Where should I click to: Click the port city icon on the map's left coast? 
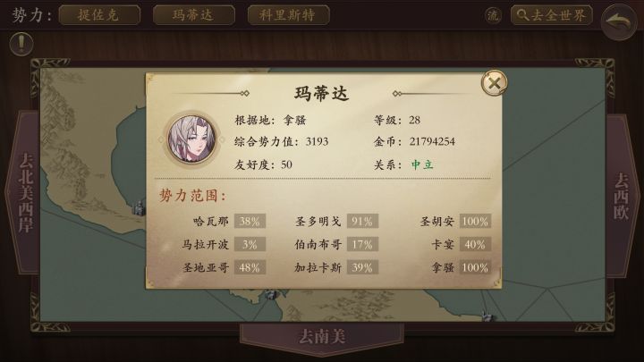140,208
